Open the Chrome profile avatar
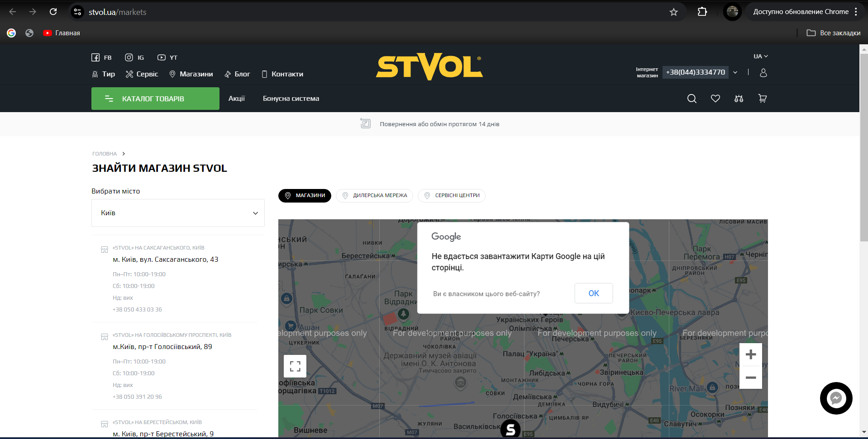Screen dimensions: 868x439 pyautogui.click(x=733, y=12)
